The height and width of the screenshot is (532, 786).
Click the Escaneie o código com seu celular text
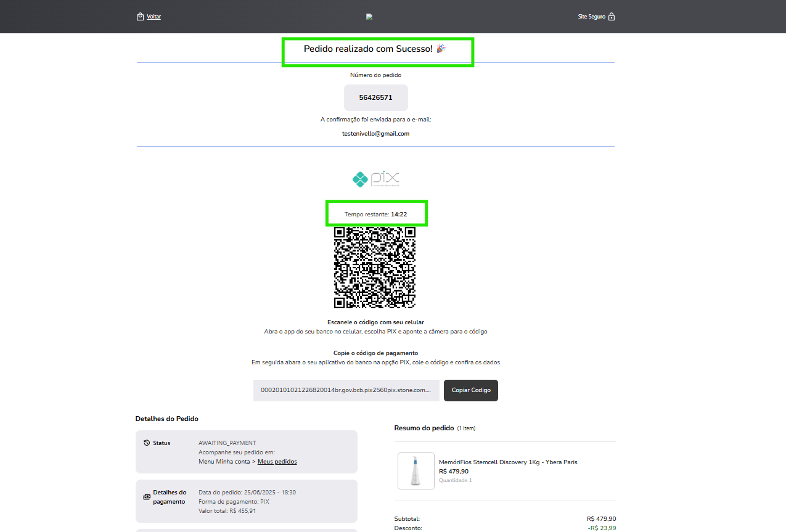tap(376, 322)
